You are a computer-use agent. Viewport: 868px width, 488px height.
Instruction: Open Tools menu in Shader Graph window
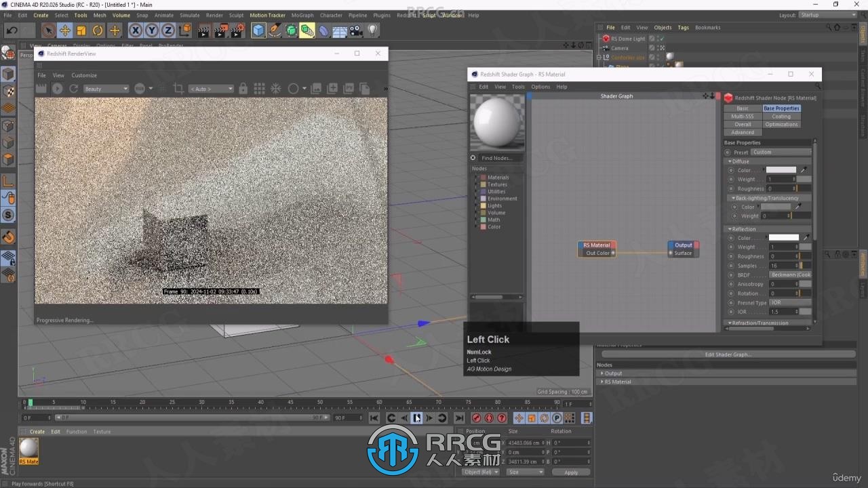coord(518,87)
